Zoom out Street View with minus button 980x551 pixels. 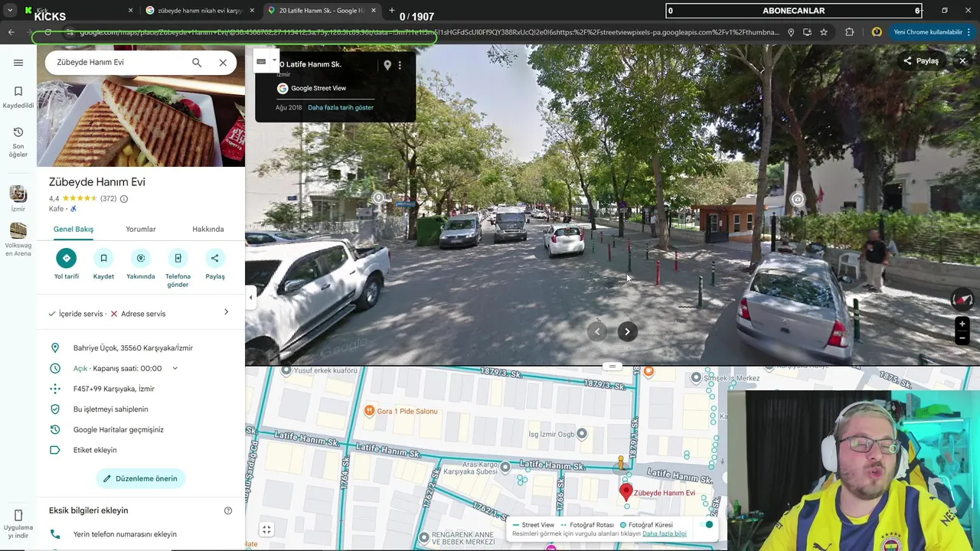pos(962,338)
